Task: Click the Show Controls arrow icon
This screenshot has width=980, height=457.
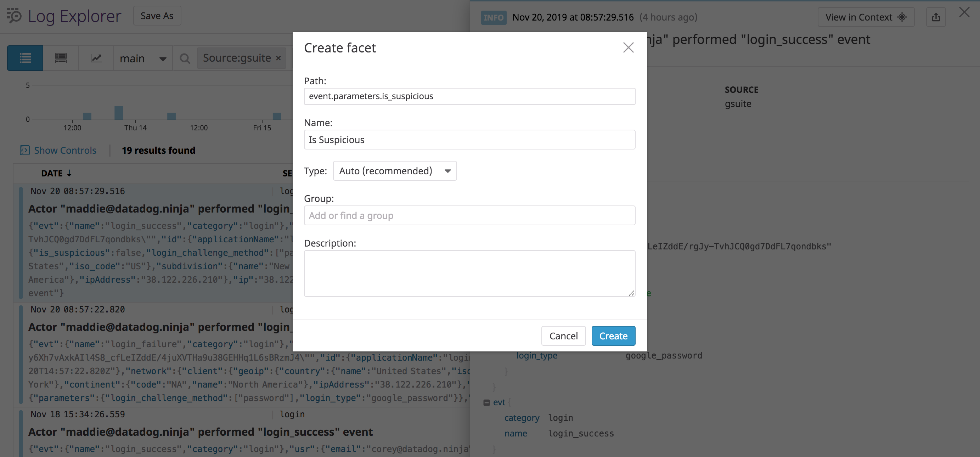Action: coord(24,150)
